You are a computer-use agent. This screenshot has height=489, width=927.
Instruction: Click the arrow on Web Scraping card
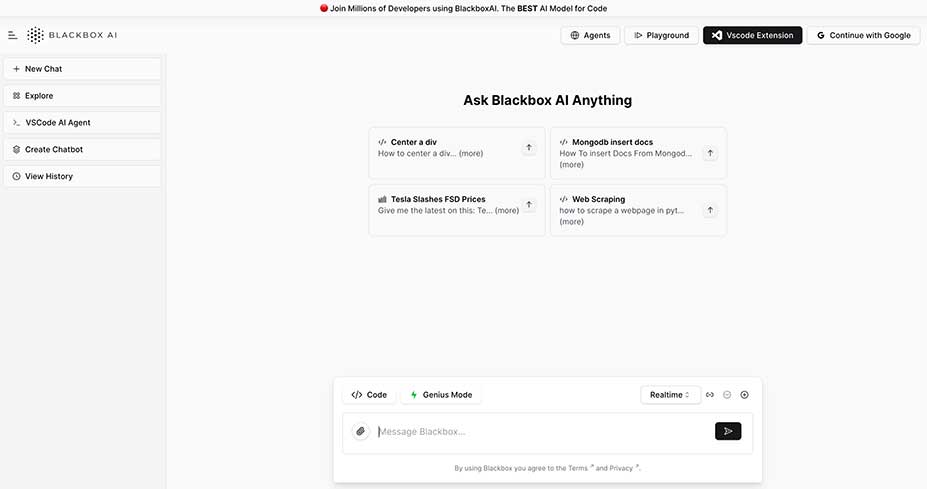point(710,210)
